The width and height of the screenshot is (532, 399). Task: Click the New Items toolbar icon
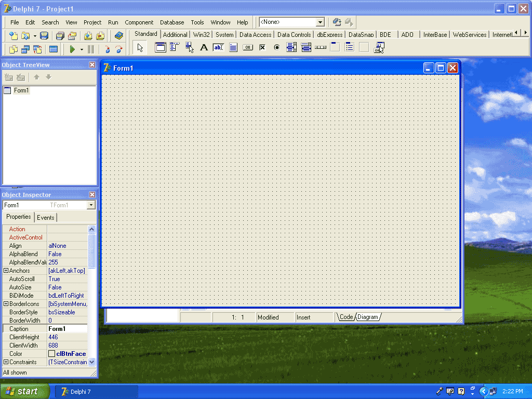coord(13,36)
